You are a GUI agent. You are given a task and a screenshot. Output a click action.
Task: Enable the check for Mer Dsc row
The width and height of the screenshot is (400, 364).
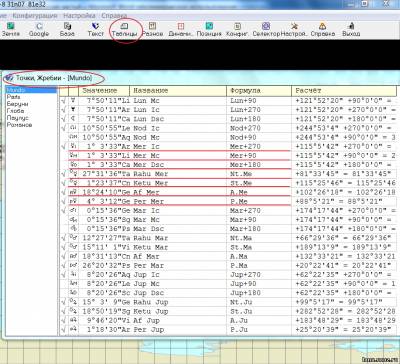64,165
